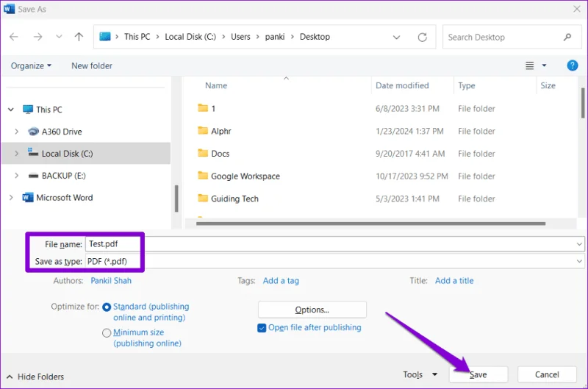Click the Alphr folder icon
This screenshot has height=389, width=588.
click(203, 131)
